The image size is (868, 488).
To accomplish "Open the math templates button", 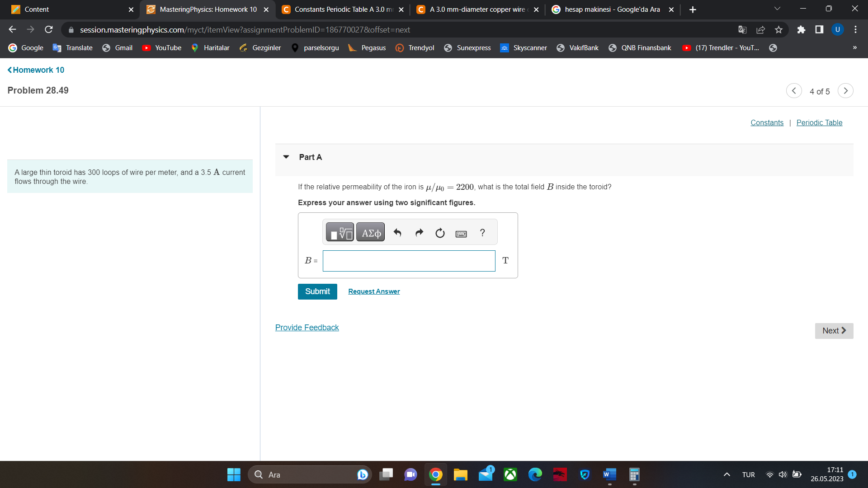I will (340, 233).
